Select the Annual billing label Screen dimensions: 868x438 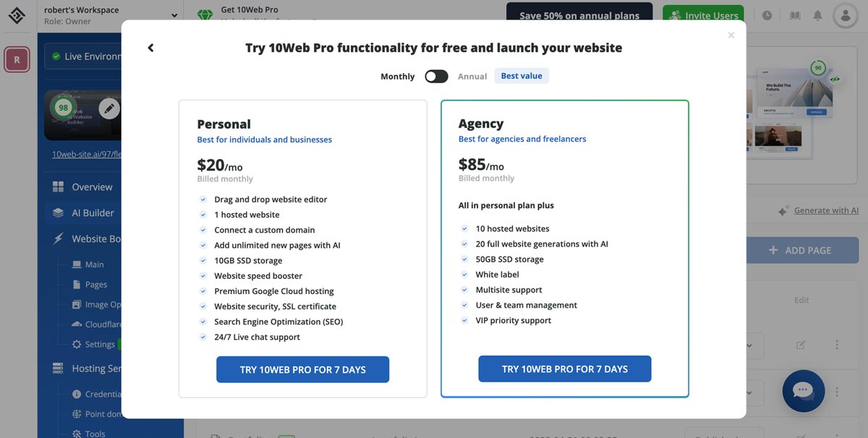click(472, 76)
